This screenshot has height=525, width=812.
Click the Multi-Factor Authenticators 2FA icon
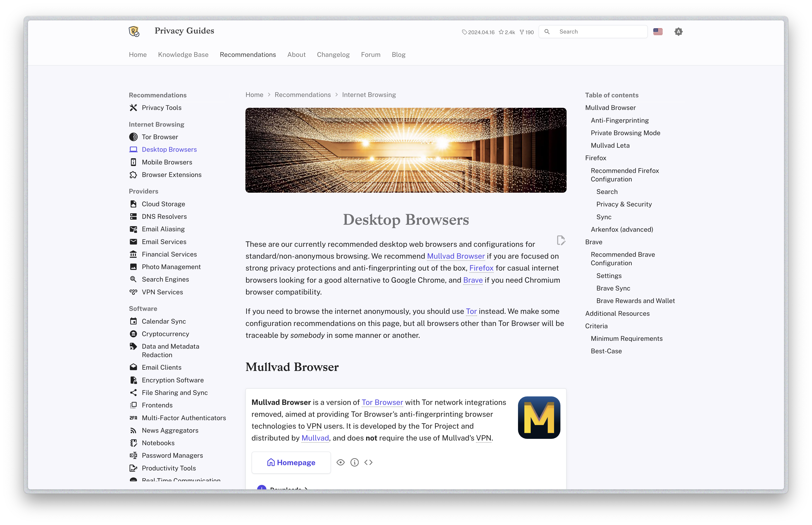click(x=133, y=418)
